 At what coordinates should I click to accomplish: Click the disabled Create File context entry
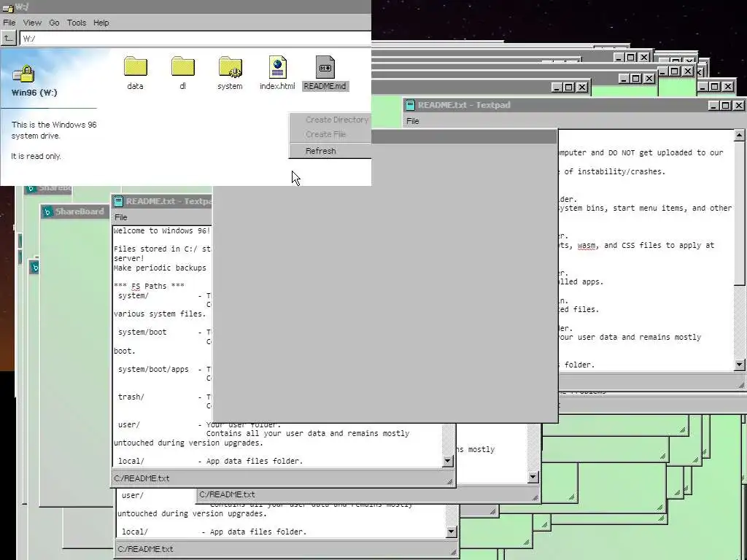point(330,134)
